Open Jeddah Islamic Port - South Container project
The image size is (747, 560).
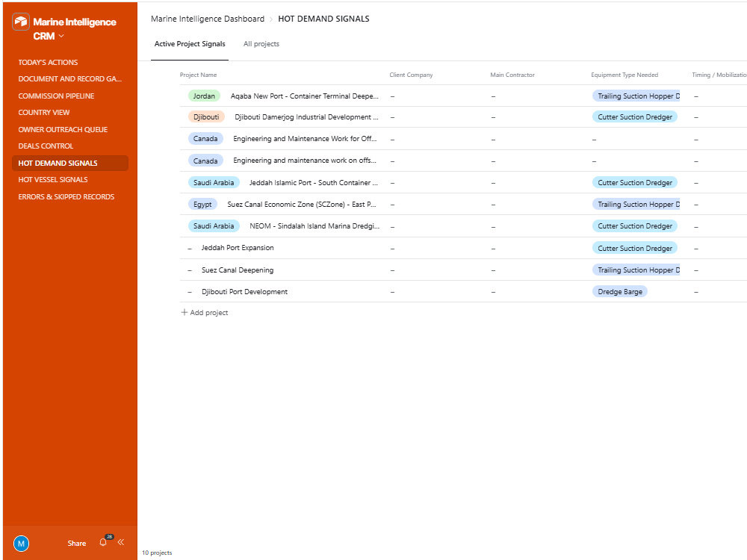[314, 182]
